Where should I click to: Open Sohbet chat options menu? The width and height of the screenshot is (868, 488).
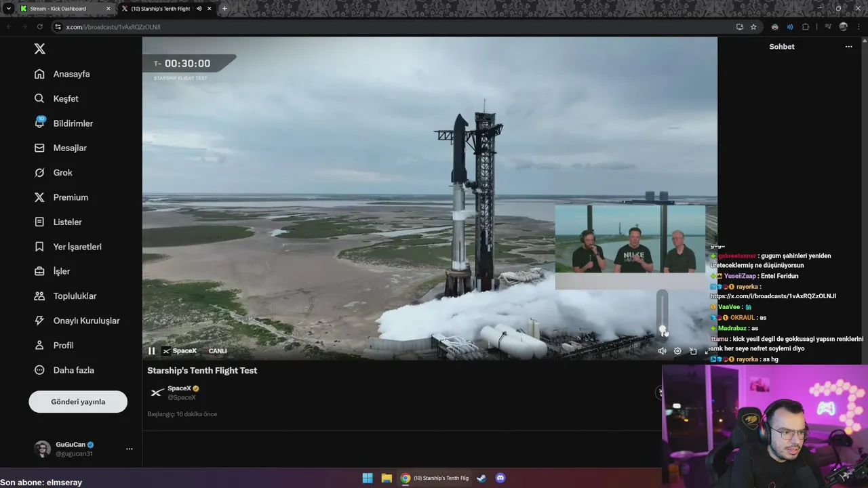pos(848,47)
